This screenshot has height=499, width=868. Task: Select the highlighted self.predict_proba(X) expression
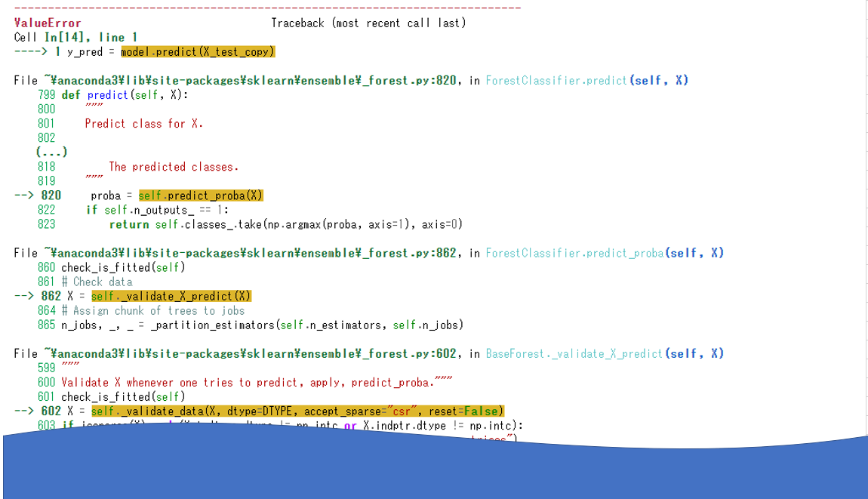tap(201, 195)
